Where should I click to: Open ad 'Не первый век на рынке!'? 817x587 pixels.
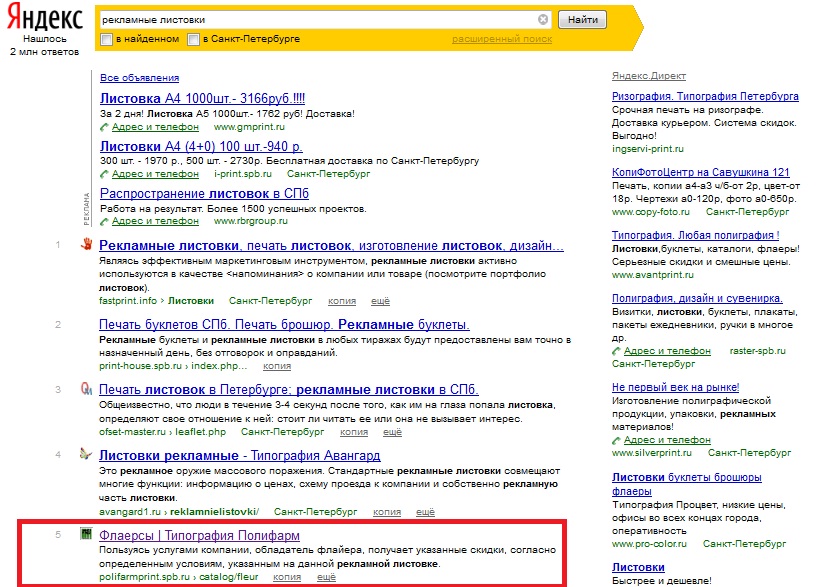(x=675, y=388)
